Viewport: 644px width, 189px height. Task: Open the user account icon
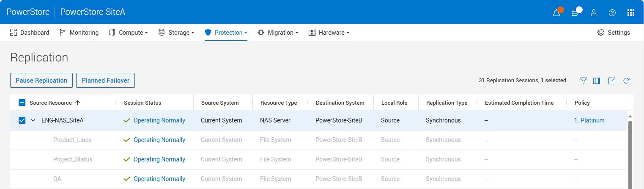[594, 13]
